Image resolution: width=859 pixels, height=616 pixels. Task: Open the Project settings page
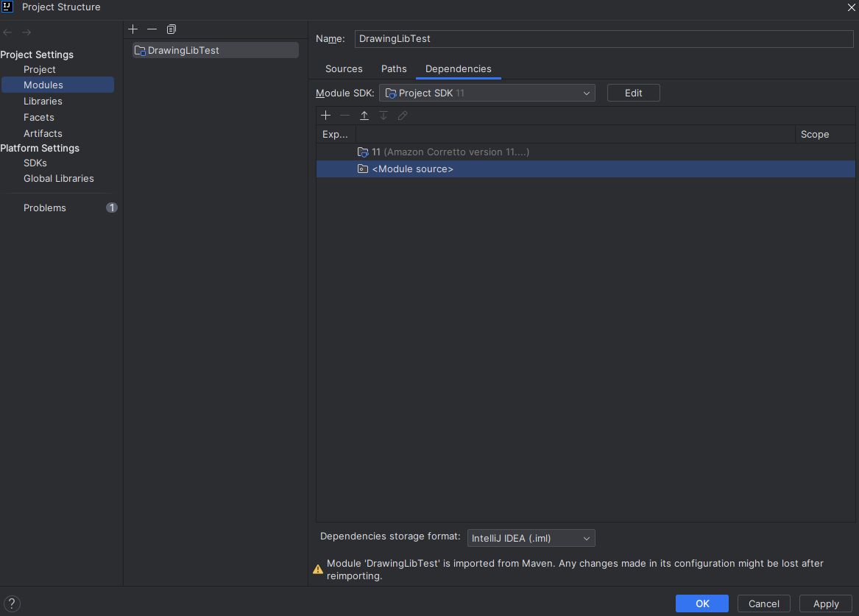pos(40,69)
